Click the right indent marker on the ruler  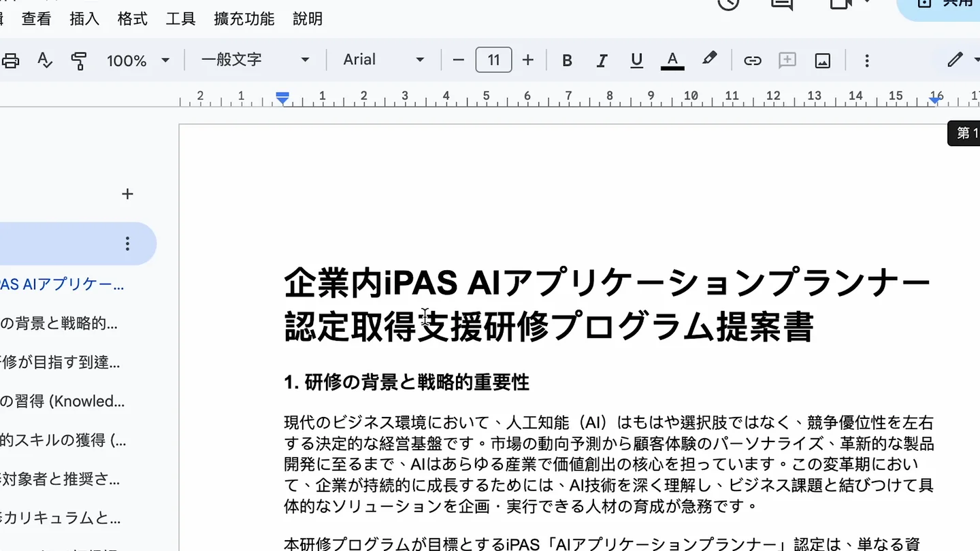pyautogui.click(x=936, y=99)
